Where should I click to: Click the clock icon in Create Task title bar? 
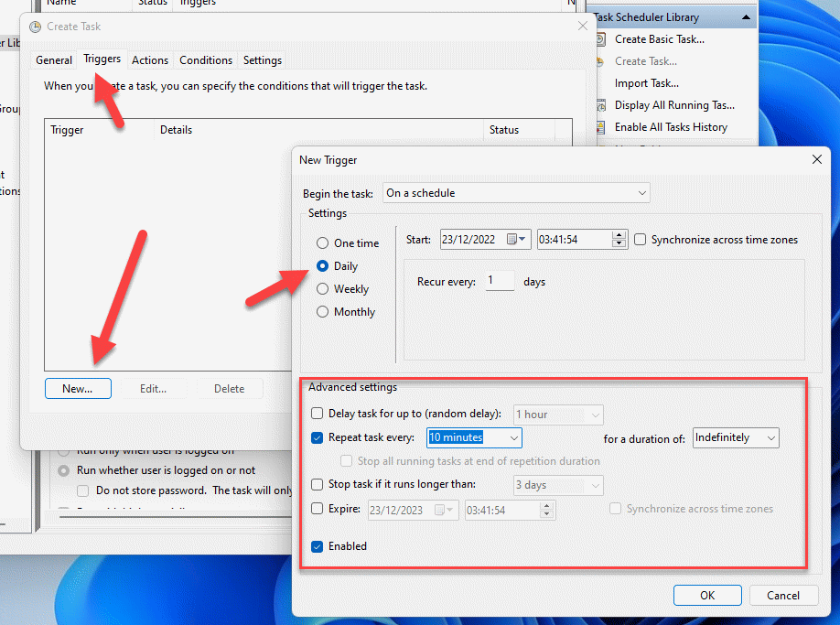(36, 27)
